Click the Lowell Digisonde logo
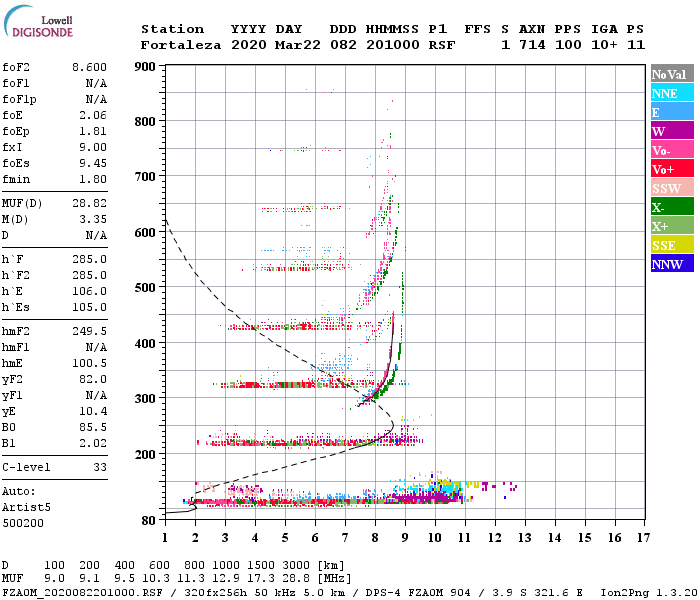The width and height of the screenshot is (700, 600). pos(38,22)
